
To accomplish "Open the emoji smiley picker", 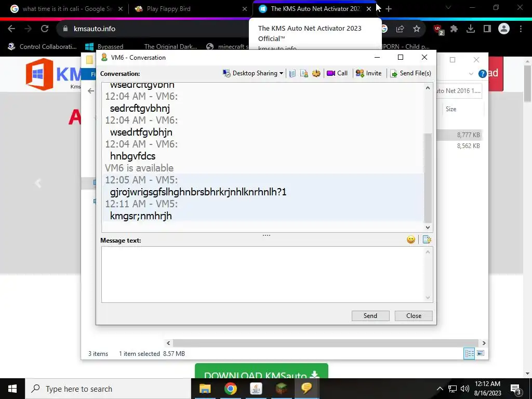I will (x=411, y=240).
